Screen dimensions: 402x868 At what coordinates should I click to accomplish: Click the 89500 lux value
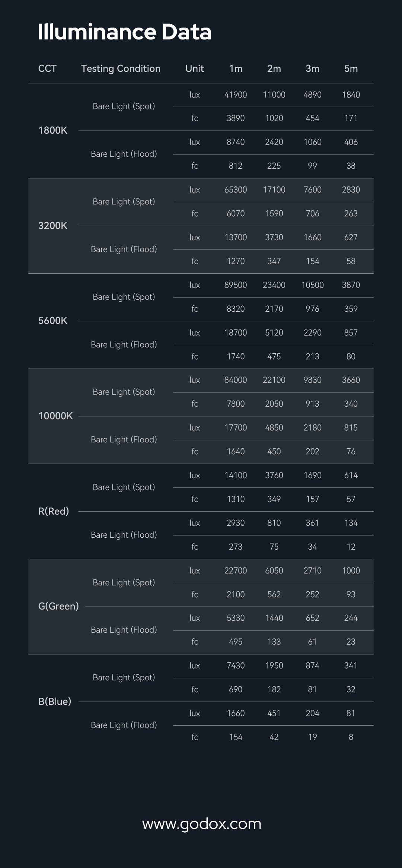[236, 285]
